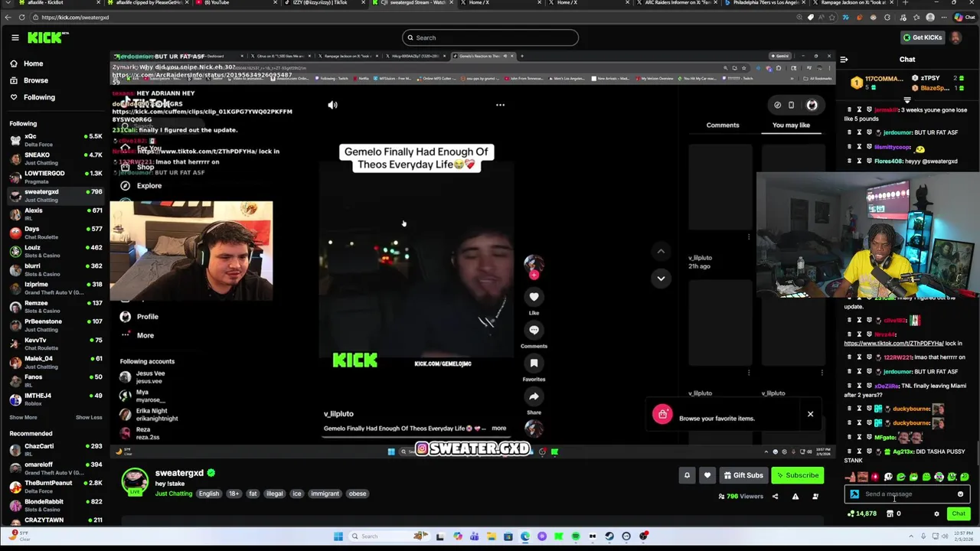Image resolution: width=980 pixels, height=551 pixels.
Task: Click Show More in Following list
Action: pyautogui.click(x=23, y=418)
